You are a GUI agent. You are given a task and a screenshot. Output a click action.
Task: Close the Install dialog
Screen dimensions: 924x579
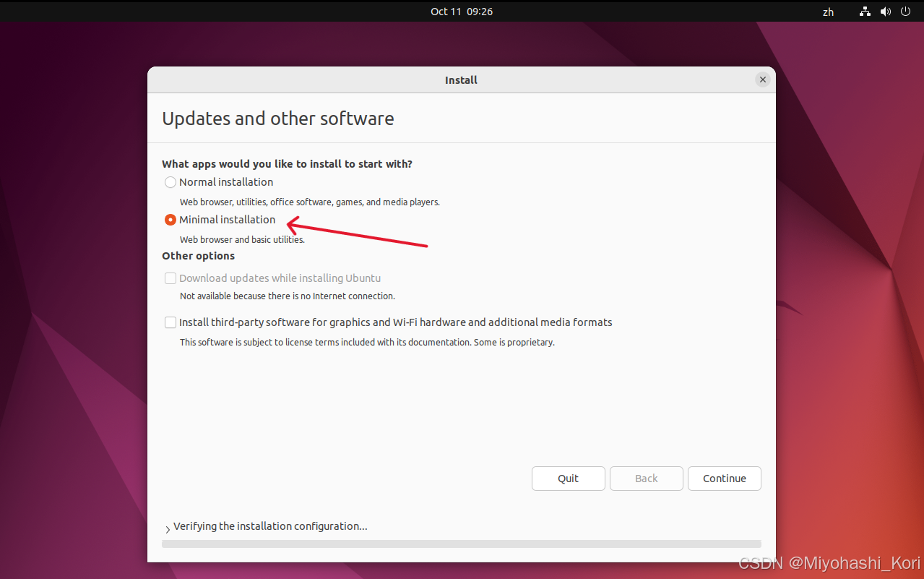tap(762, 80)
